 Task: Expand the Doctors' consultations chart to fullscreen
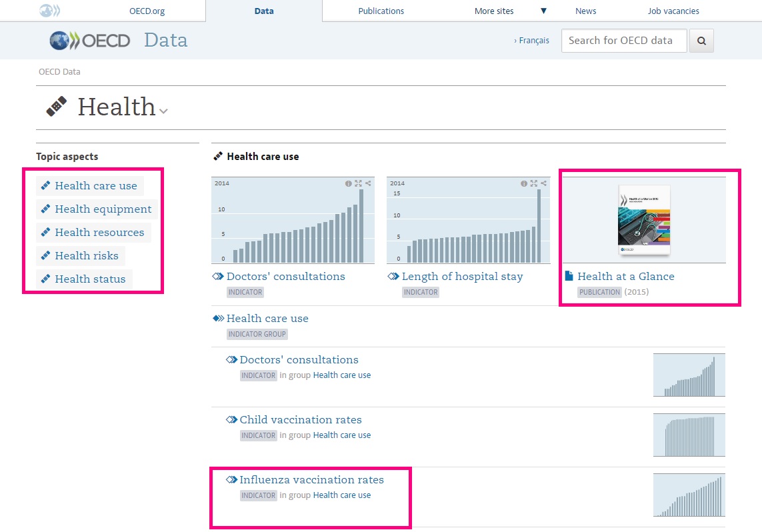[x=358, y=183]
